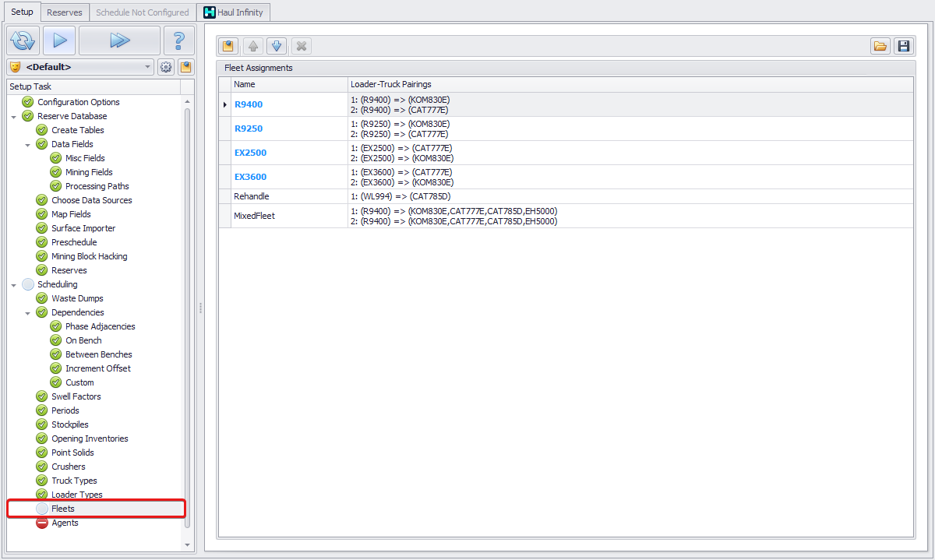
Task: Delete fleet with X toolbar icon
Action: point(302,46)
